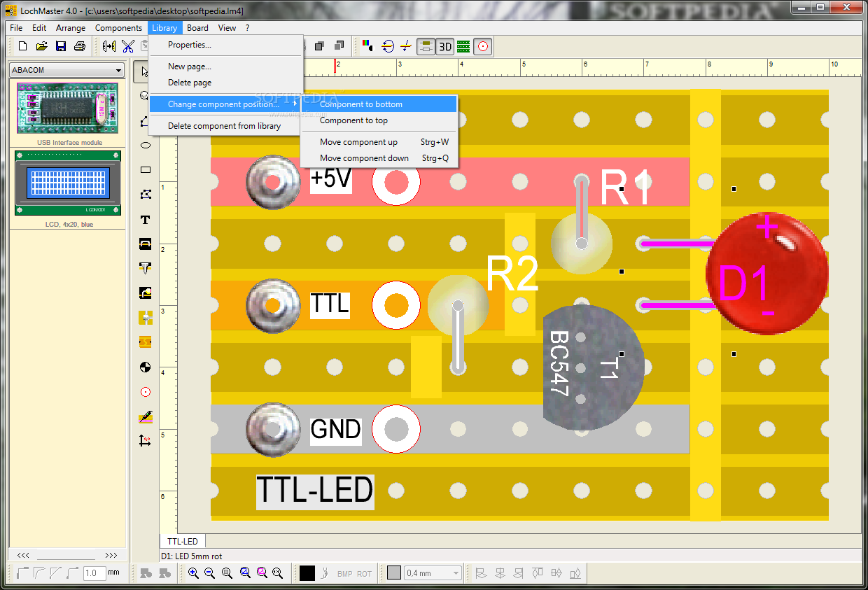Create a new file using the blank page icon
The height and width of the screenshot is (590, 868).
[x=22, y=47]
